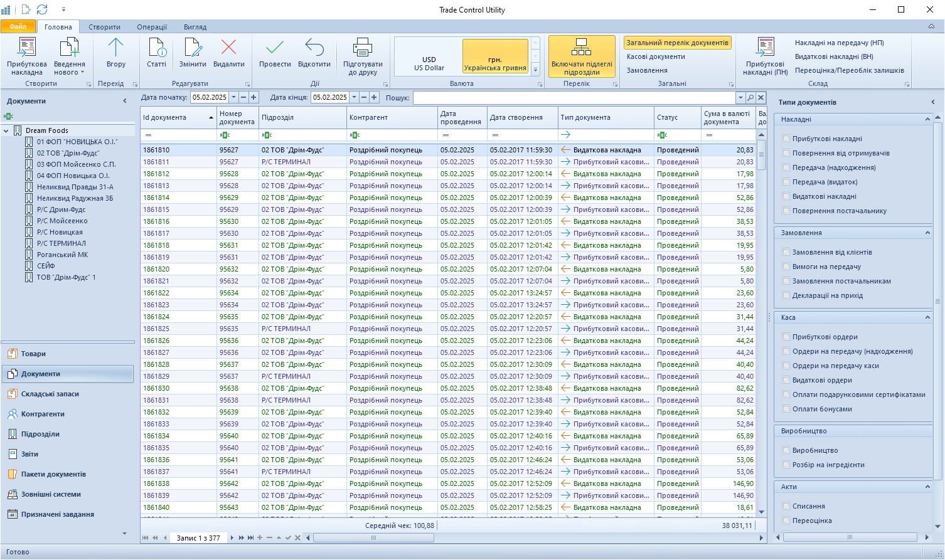Screen dimensions: 945x560
Task: Go up with Вгору arrow
Action: (115, 53)
